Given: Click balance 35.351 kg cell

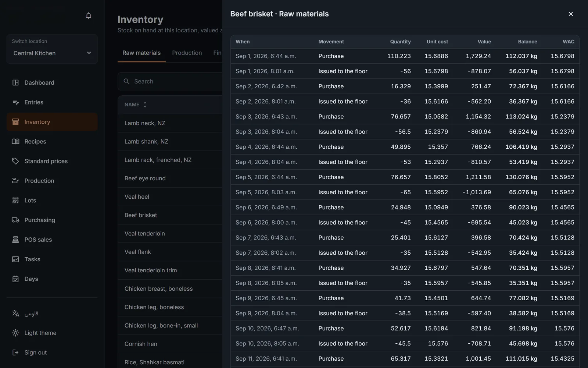Looking at the screenshot, I should [523, 283].
